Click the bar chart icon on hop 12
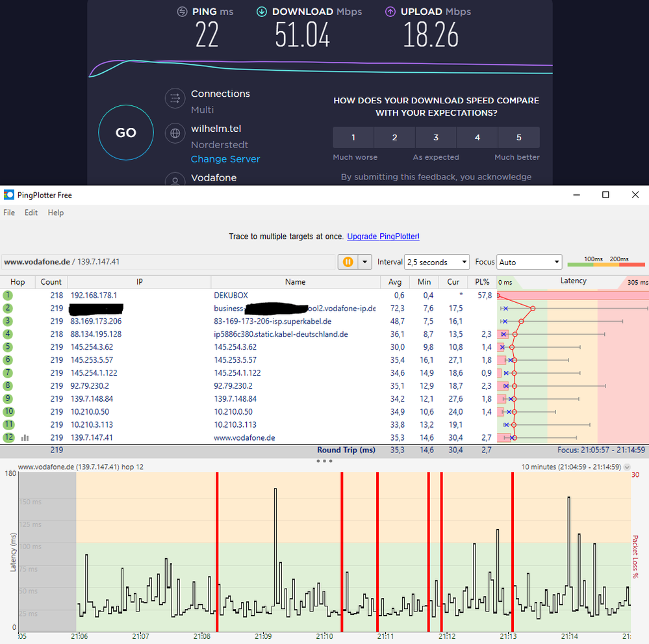Screen dimensions: 649x644 pyautogui.click(x=25, y=438)
